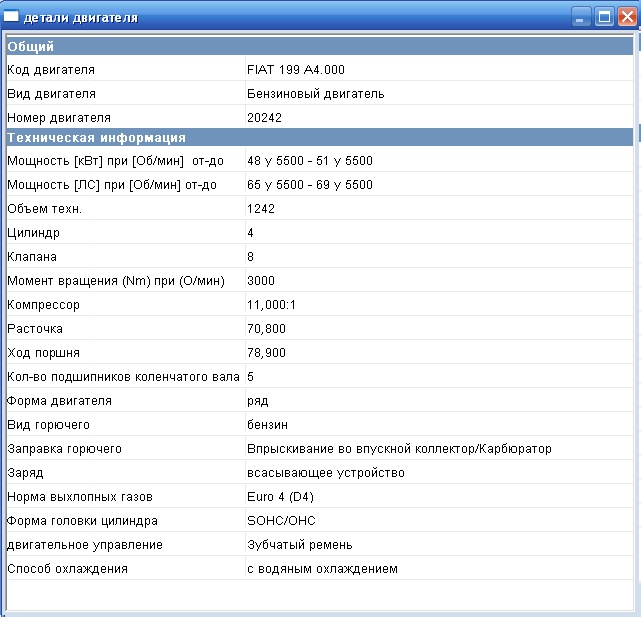Click the Бензиновый двигатель value cell
The image size is (641, 617).
pos(315,94)
